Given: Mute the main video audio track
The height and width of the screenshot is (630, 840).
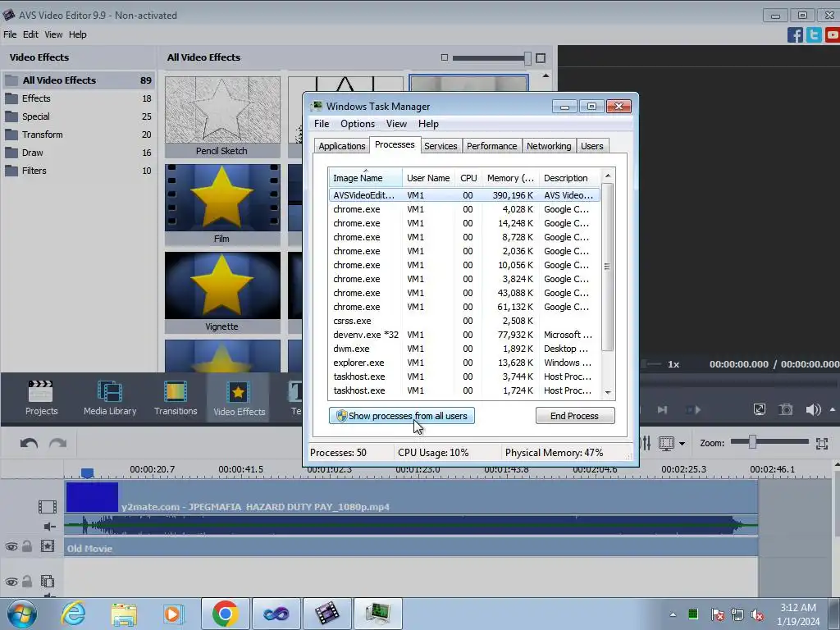Looking at the screenshot, I should [49, 527].
